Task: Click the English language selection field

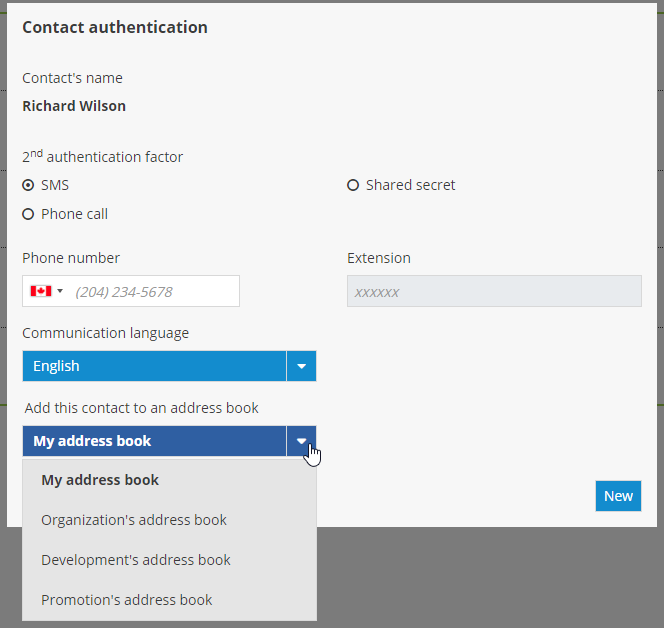Action: [154, 366]
